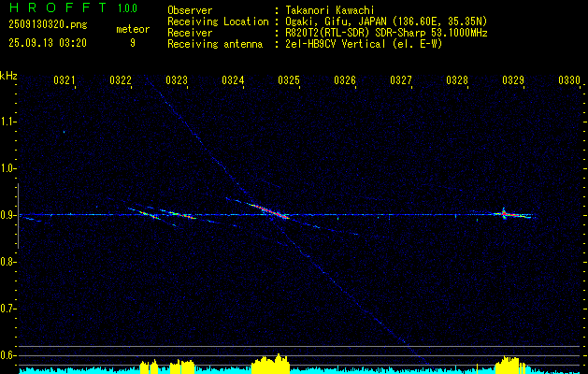Click the 1.0 kHz frequency label
The height and width of the screenshot is (374, 588).
(x=7, y=168)
